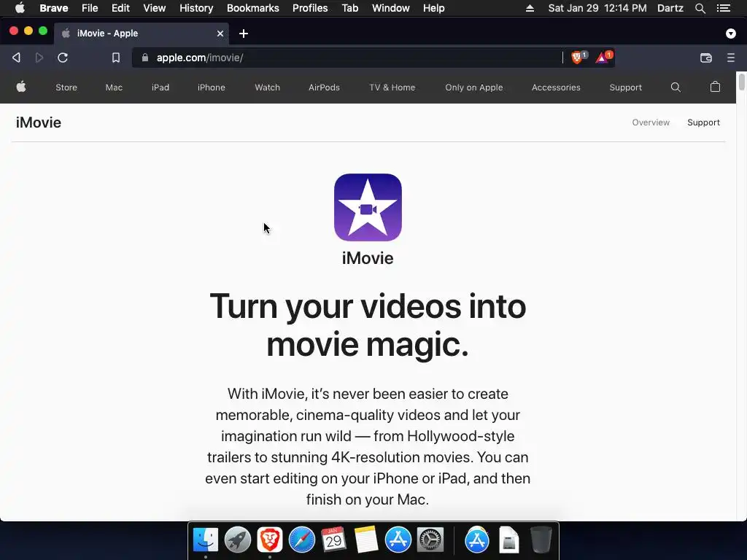Bookmark this page with the bookmark icon
Screen dimensions: 747x560
(x=116, y=58)
